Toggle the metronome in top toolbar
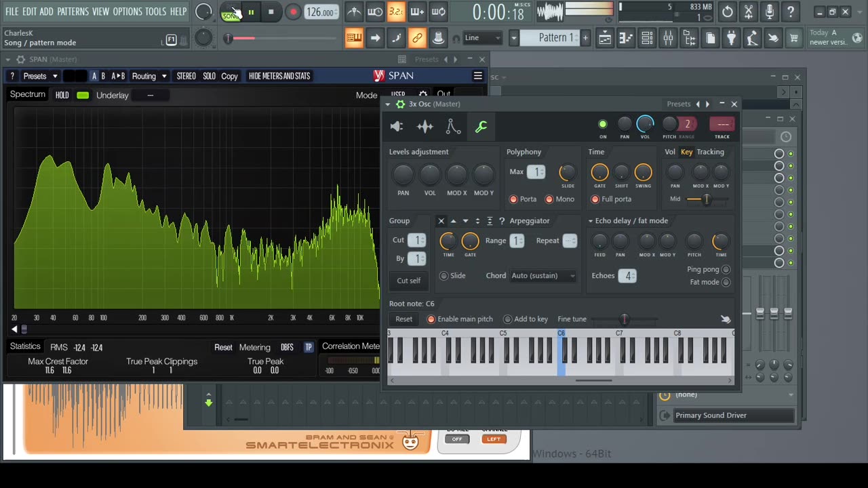The height and width of the screenshot is (488, 868). pos(354,12)
